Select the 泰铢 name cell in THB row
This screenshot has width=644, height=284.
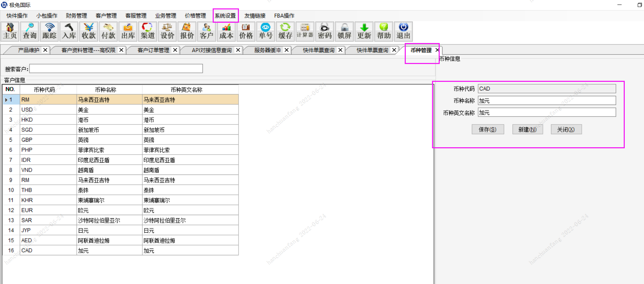[x=109, y=190]
